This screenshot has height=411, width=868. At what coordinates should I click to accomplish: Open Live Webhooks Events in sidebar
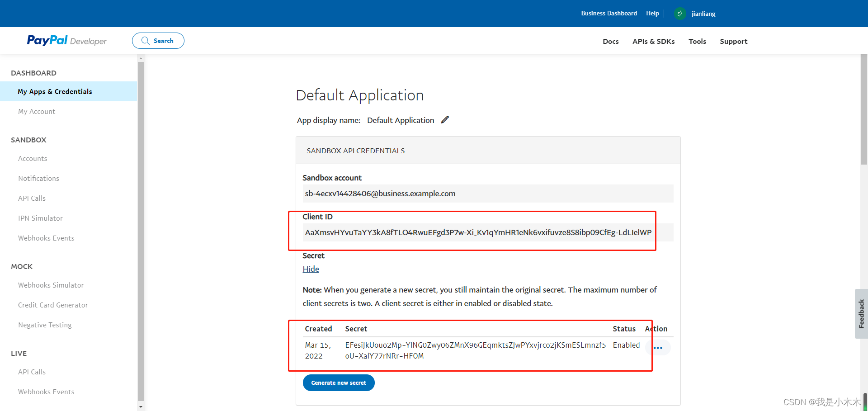[x=46, y=392]
